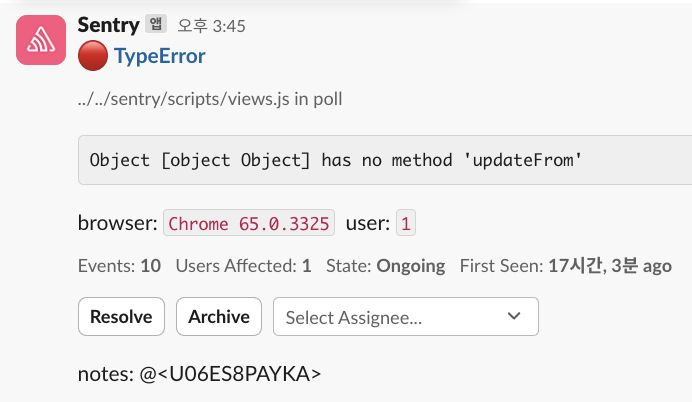The image size is (692, 402).
Task: Click the Users Affected: 1 text
Action: [244, 266]
